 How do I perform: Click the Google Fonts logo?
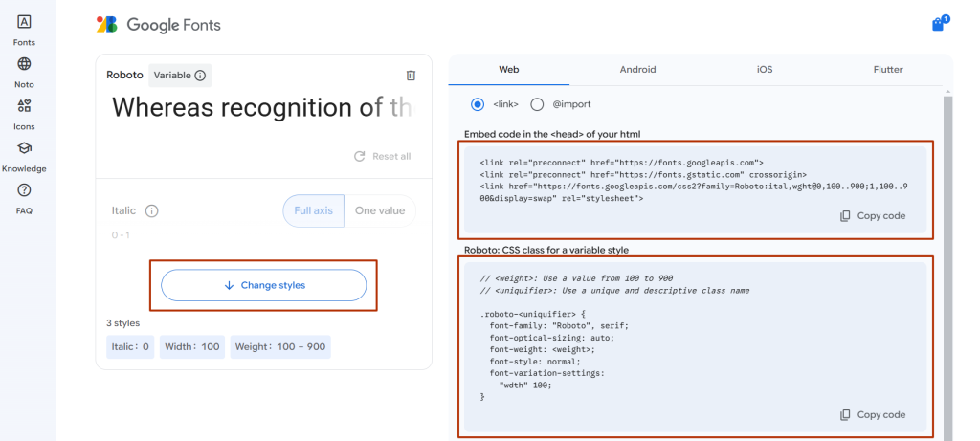point(159,25)
